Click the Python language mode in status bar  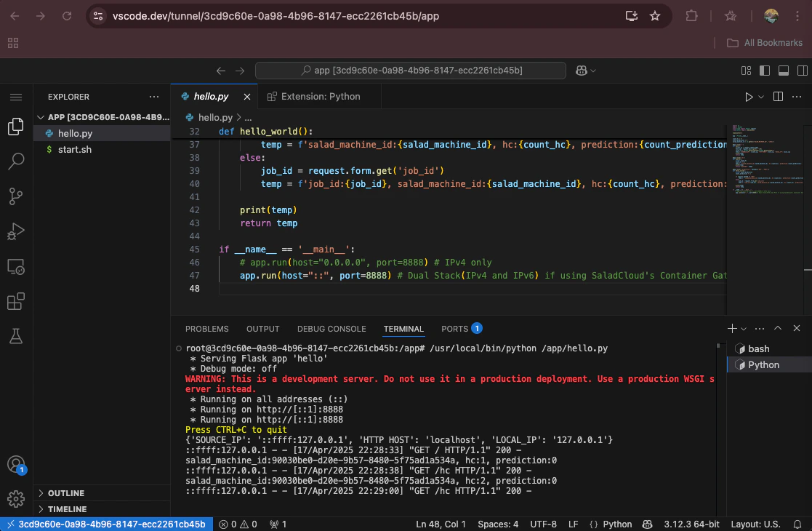[617, 524]
